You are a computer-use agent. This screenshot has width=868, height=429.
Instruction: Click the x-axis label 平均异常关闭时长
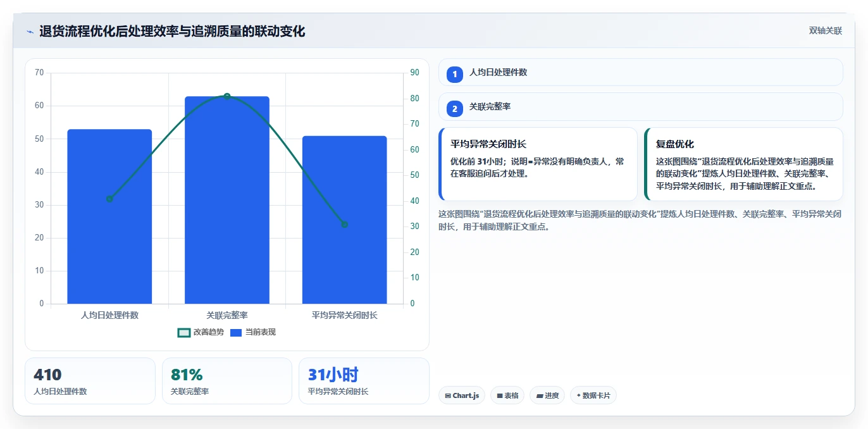coord(344,315)
